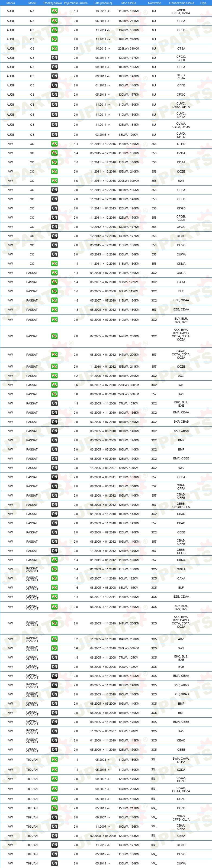Click the ON icon in the Tiguan CUWA row
The height and width of the screenshot is (868, 212).
54,863
